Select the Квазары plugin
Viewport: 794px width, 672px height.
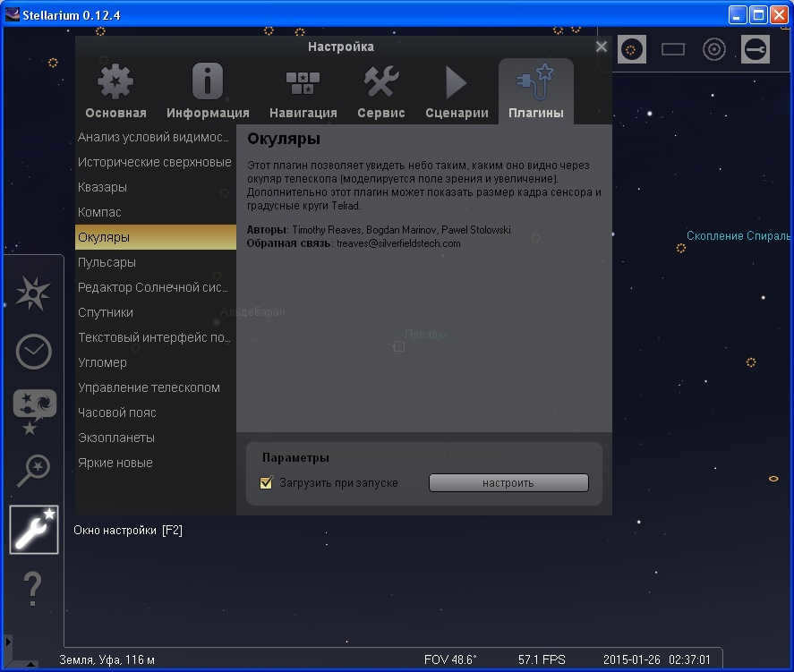(156, 187)
